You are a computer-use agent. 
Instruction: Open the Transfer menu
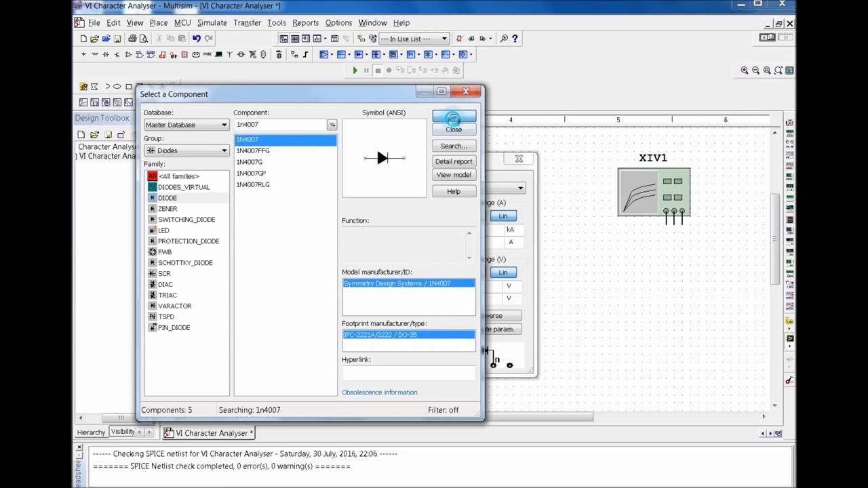click(248, 22)
